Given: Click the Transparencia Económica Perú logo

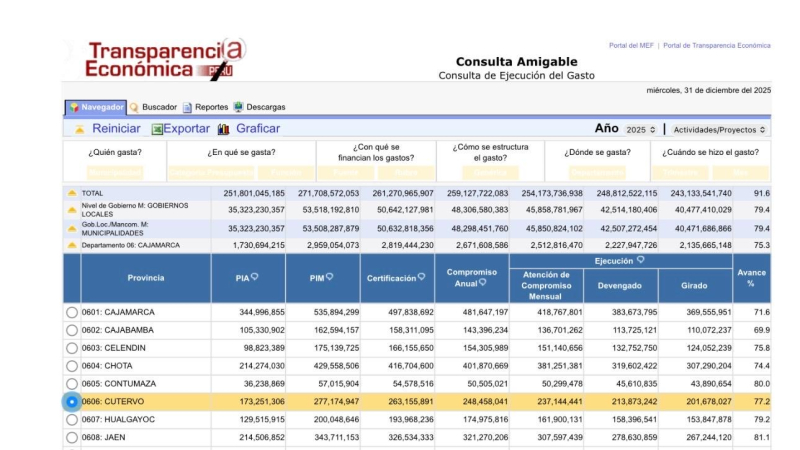Looking at the screenshot, I should pos(163,60).
